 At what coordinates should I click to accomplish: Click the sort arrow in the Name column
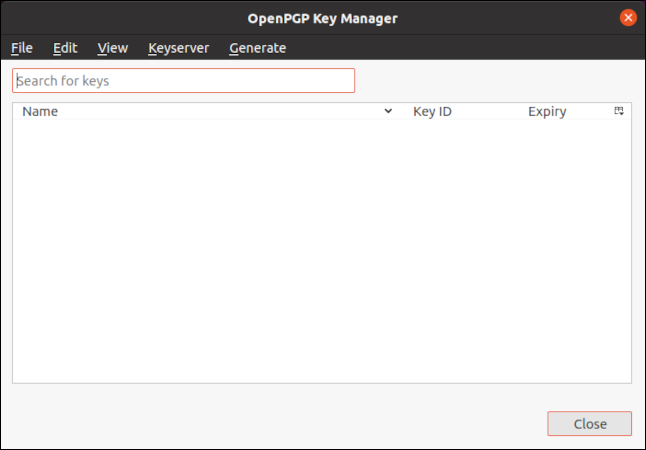click(x=389, y=112)
